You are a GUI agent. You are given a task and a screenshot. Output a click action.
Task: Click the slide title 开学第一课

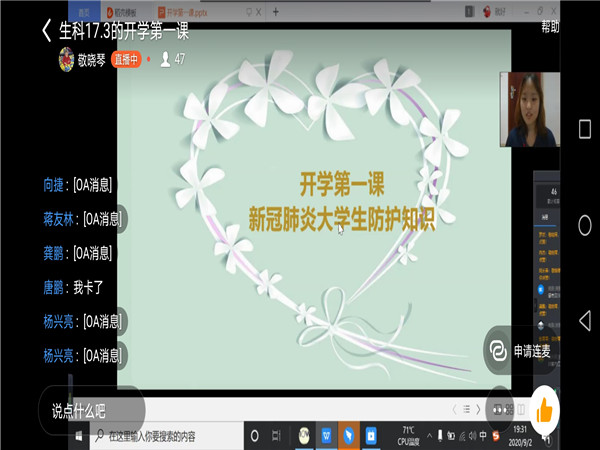pyautogui.click(x=341, y=184)
